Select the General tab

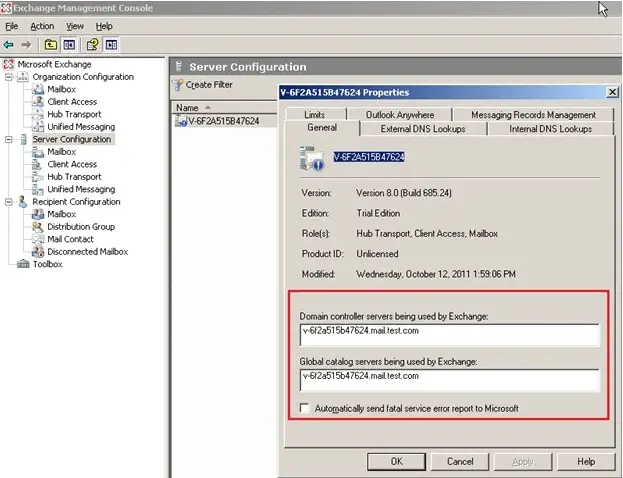click(322, 128)
